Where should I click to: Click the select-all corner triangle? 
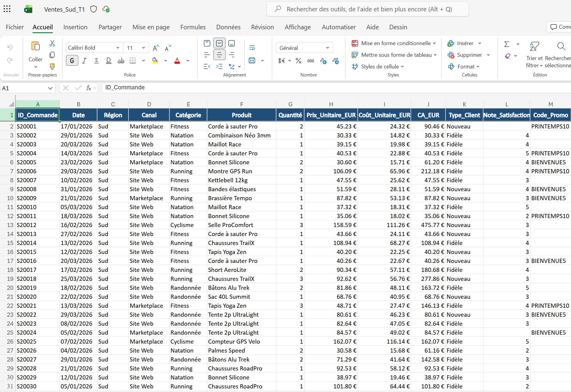pyautogui.click(x=11, y=104)
